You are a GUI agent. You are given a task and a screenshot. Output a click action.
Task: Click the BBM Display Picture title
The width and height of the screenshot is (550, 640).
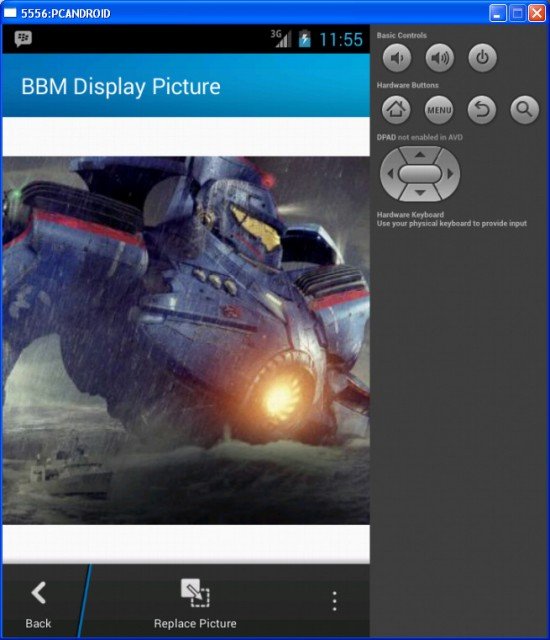pyautogui.click(x=121, y=87)
